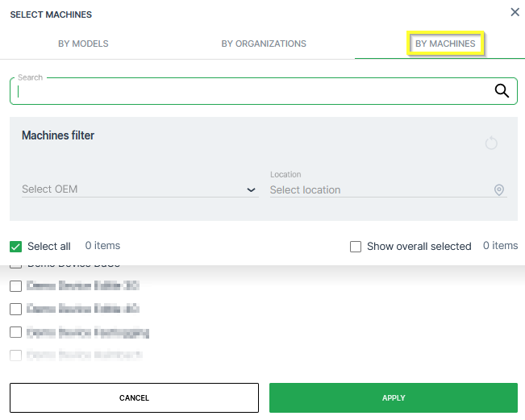Switch to the By Models tab

83,44
